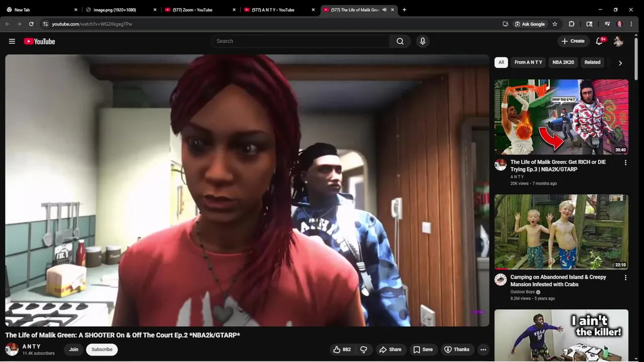Send a Thanks to the creator

click(457, 349)
